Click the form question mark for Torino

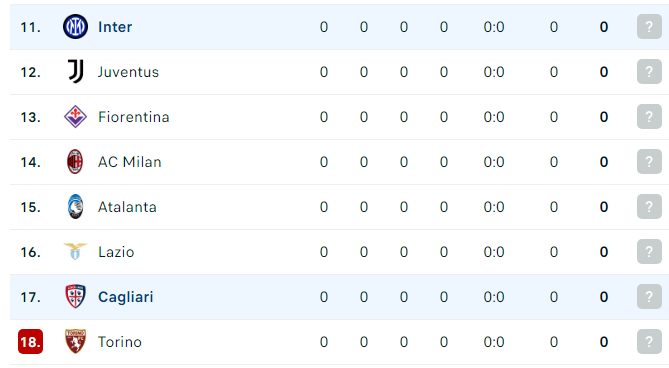649,342
